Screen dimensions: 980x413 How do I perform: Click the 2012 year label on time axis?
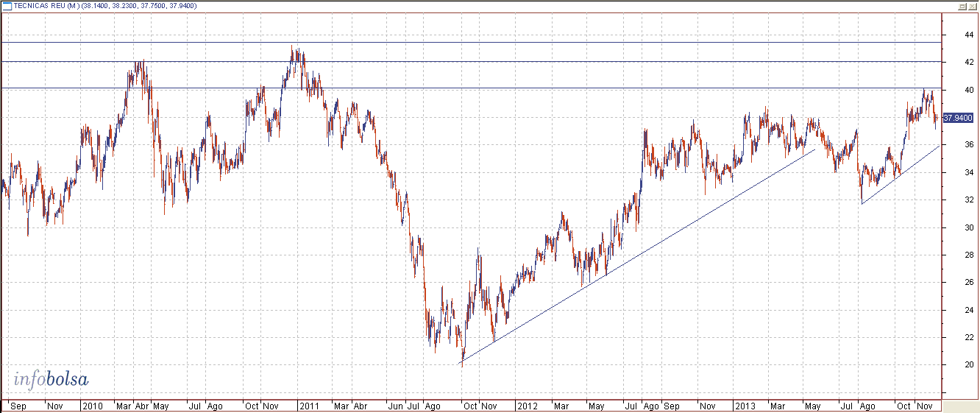point(527,406)
